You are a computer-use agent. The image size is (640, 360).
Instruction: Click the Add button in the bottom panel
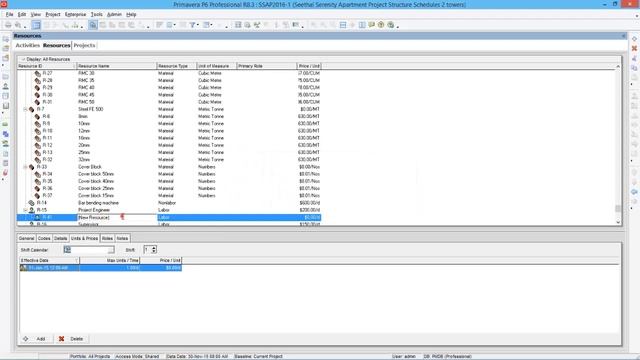click(x=36, y=339)
